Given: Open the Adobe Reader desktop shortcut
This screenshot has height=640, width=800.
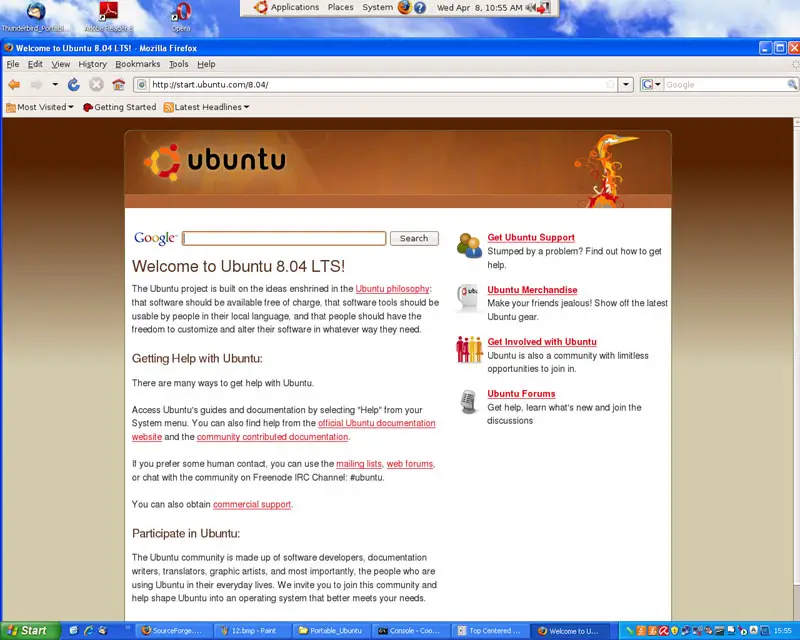Looking at the screenshot, I should [108, 17].
